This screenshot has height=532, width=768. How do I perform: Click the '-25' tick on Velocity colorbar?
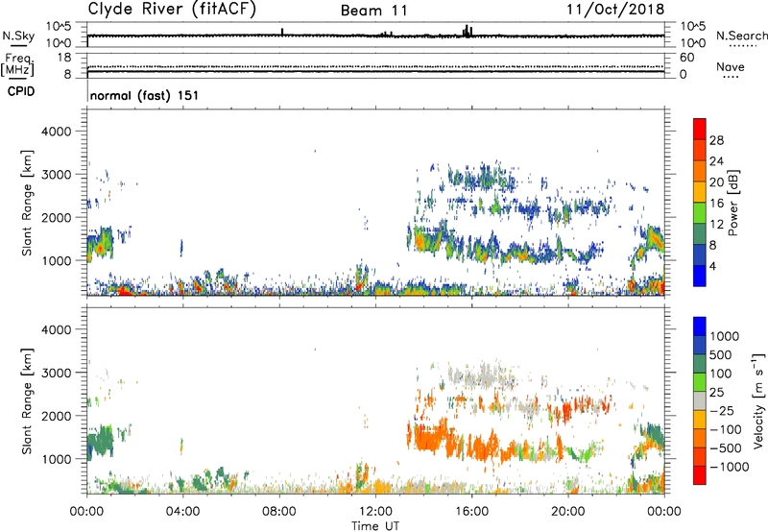pyautogui.click(x=722, y=410)
